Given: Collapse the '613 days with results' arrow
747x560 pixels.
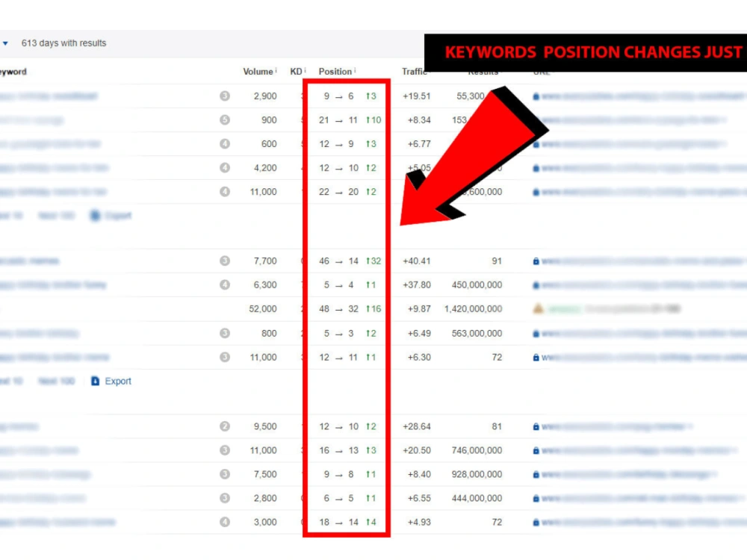Looking at the screenshot, I should [x=5, y=43].
